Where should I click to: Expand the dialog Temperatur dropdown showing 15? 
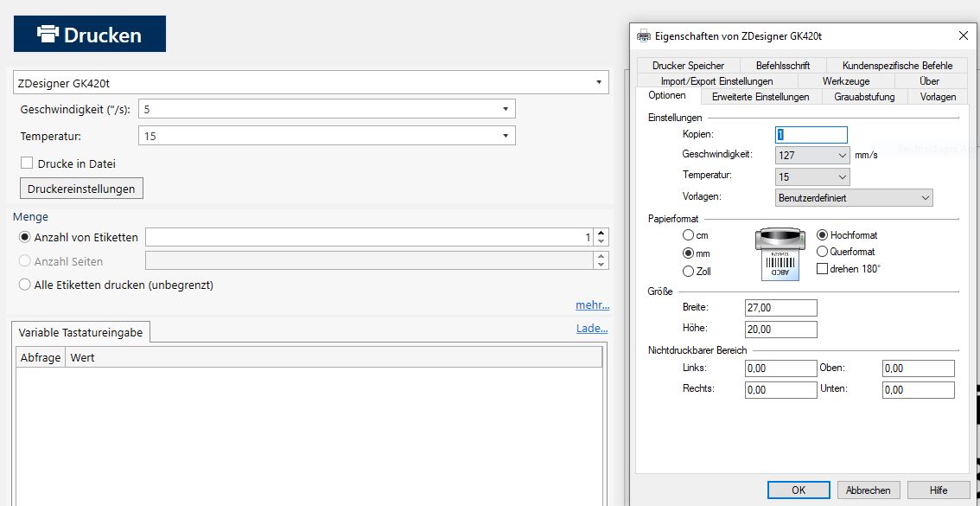tap(812, 177)
